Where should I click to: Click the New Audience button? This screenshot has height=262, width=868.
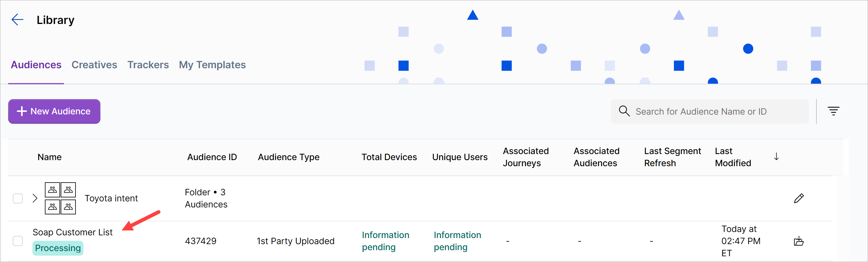[x=54, y=112]
